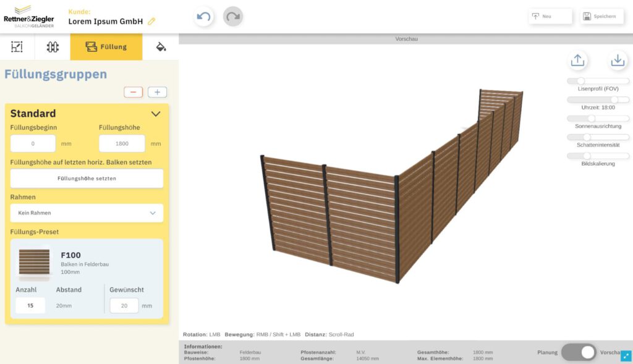Remove filling group with minus button
This screenshot has height=364, width=633.
coord(133,92)
